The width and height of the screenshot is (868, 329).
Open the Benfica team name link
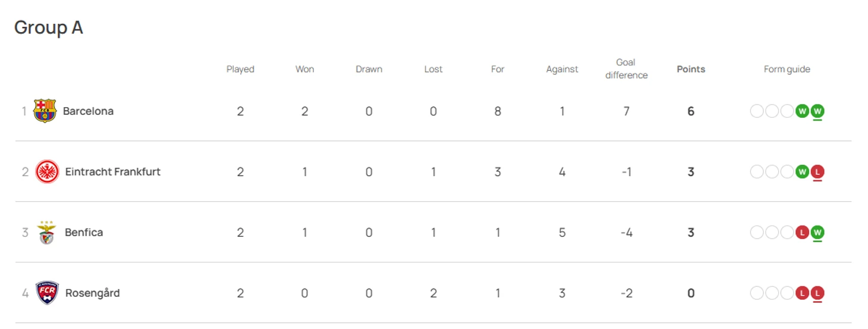pyautogui.click(x=84, y=233)
